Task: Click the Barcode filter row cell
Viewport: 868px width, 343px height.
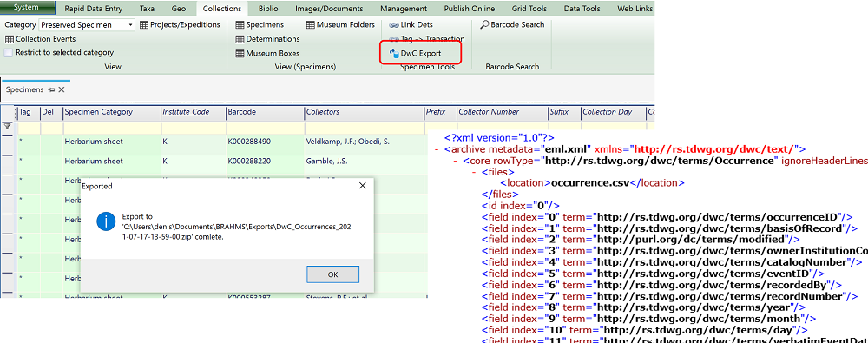Action: click(265, 129)
